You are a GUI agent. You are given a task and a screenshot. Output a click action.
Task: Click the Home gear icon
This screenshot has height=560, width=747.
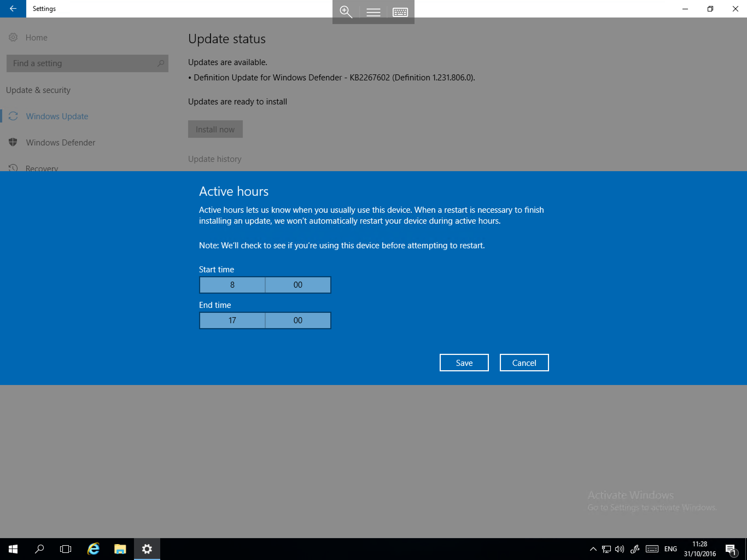click(x=13, y=37)
